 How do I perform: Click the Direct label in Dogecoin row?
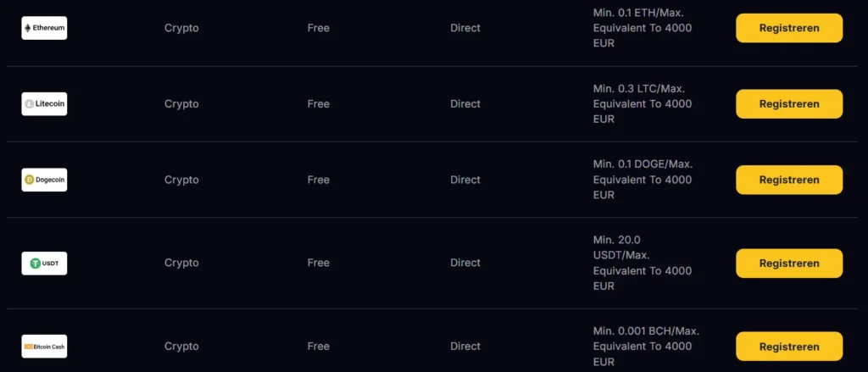point(465,180)
